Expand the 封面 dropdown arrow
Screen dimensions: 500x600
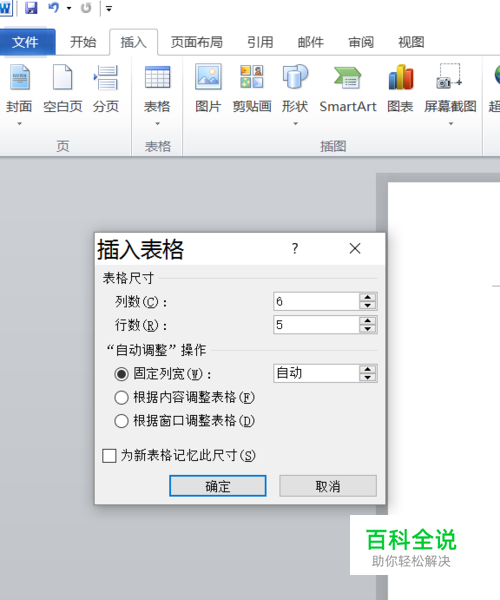(19, 124)
